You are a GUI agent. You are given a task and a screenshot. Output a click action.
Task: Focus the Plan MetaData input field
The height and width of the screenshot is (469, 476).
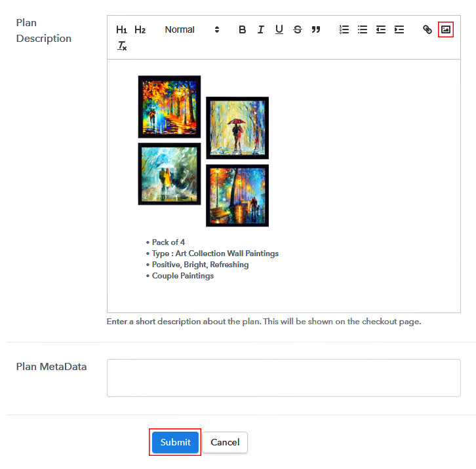(283, 378)
